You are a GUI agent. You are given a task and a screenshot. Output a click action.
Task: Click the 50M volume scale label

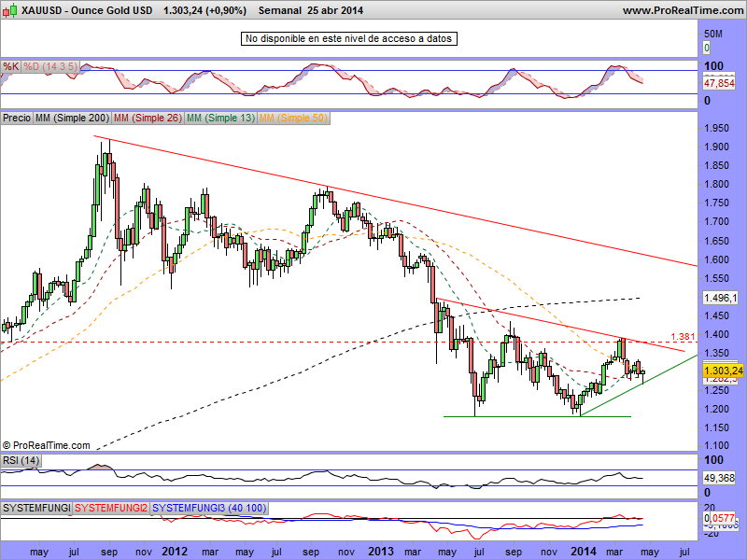[x=713, y=34]
